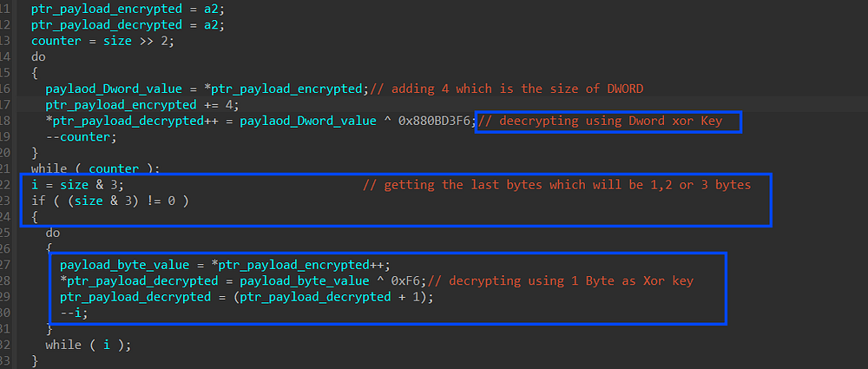Viewport: 868px width, 369px height.
Task: Click line number 18 in the gutter
Action: point(6,120)
